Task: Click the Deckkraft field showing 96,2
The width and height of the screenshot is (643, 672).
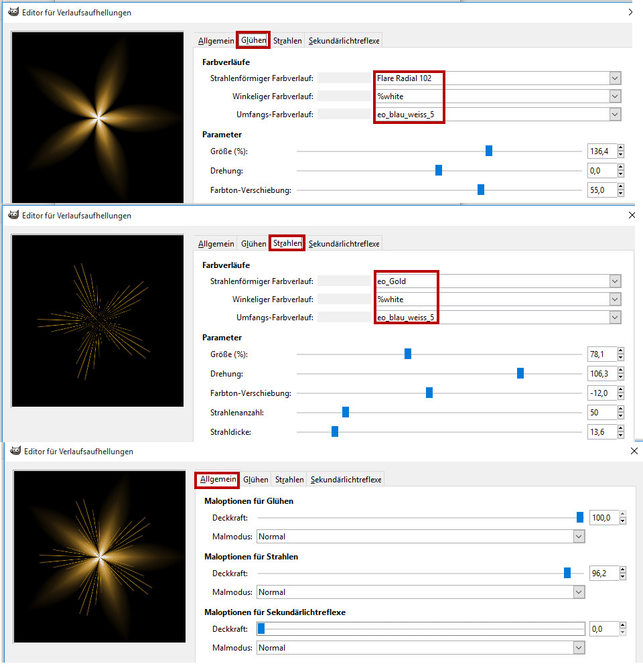Action: pyautogui.click(x=604, y=573)
